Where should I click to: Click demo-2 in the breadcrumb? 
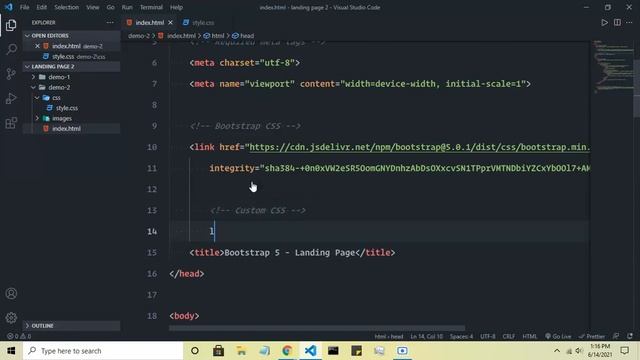tap(139, 36)
